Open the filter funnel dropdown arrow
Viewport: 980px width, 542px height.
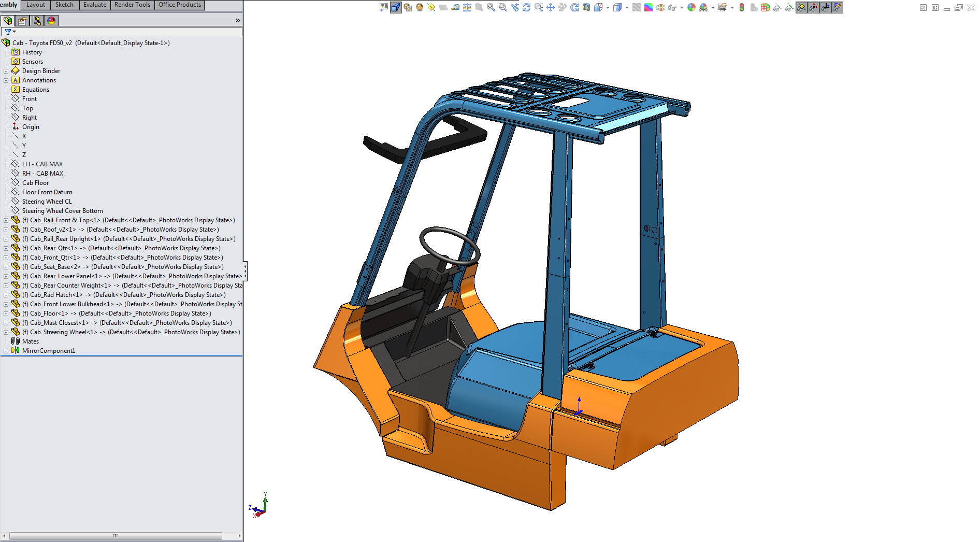click(14, 32)
